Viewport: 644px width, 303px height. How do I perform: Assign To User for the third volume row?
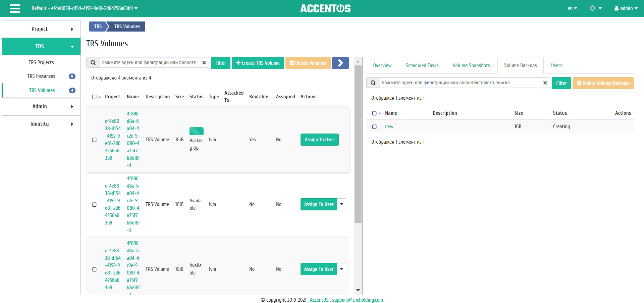(x=319, y=269)
